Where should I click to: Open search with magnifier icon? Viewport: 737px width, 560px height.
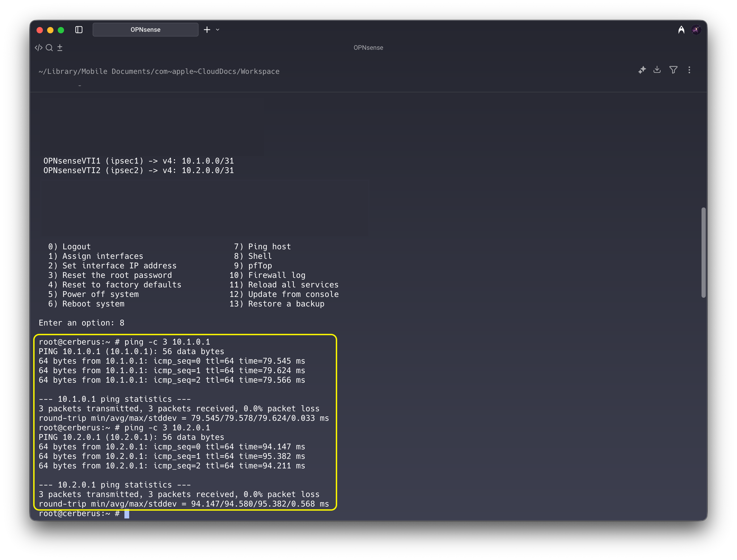[49, 48]
